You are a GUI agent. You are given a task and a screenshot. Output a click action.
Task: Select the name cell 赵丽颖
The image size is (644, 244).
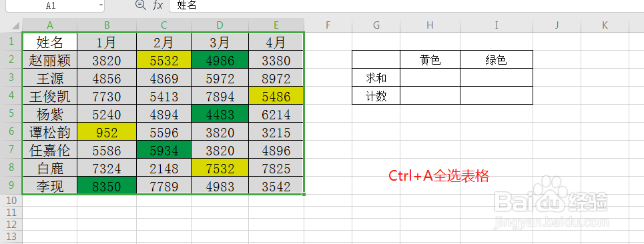tap(49, 59)
